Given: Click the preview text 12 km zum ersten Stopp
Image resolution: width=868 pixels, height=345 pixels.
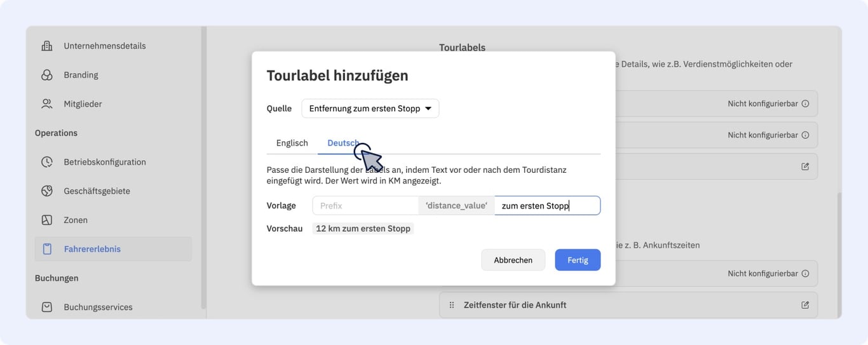Looking at the screenshot, I should pyautogui.click(x=363, y=228).
